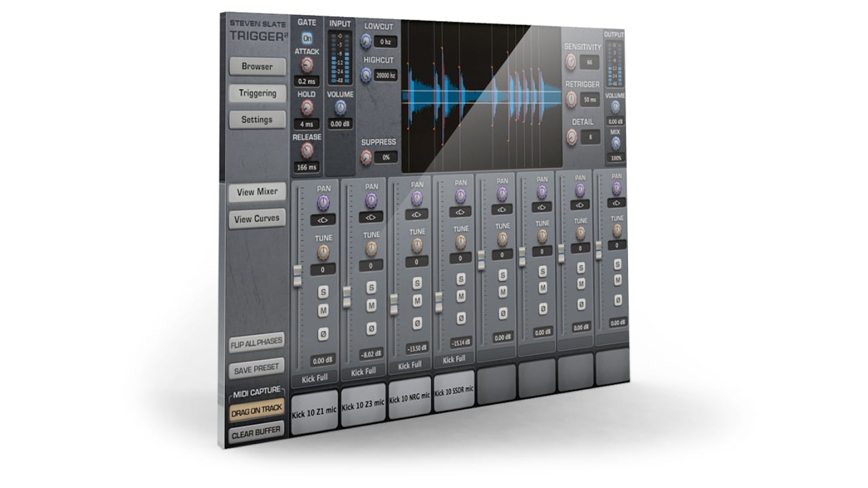Solo the Kick 10 NRG mic channel
Image resolution: width=868 pixels, height=488 pixels.
point(418,283)
